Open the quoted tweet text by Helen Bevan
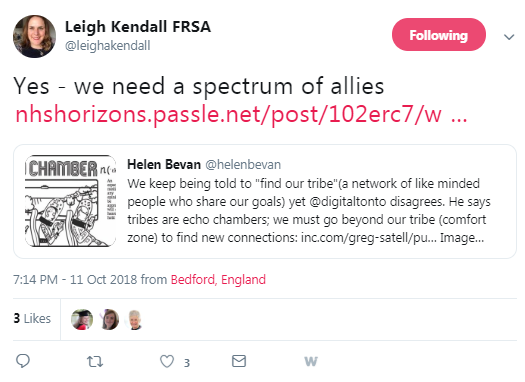The width and height of the screenshot is (525, 382). [308, 211]
